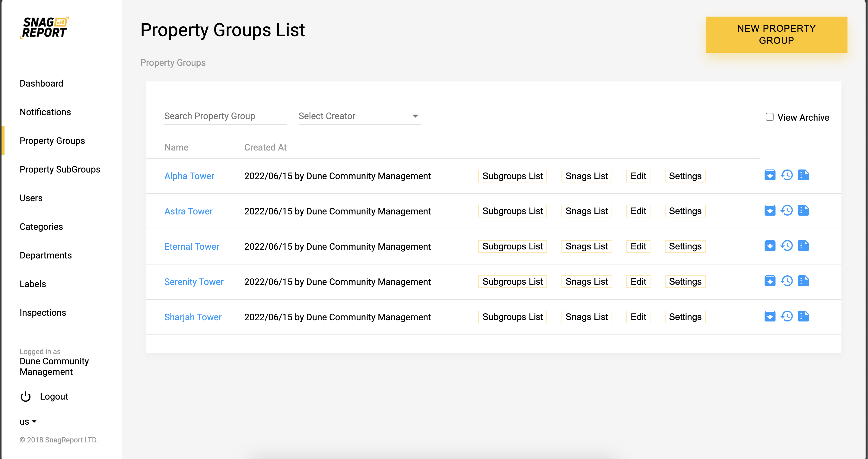
Task: Expand the Select Creator dropdown
Action: tap(359, 116)
